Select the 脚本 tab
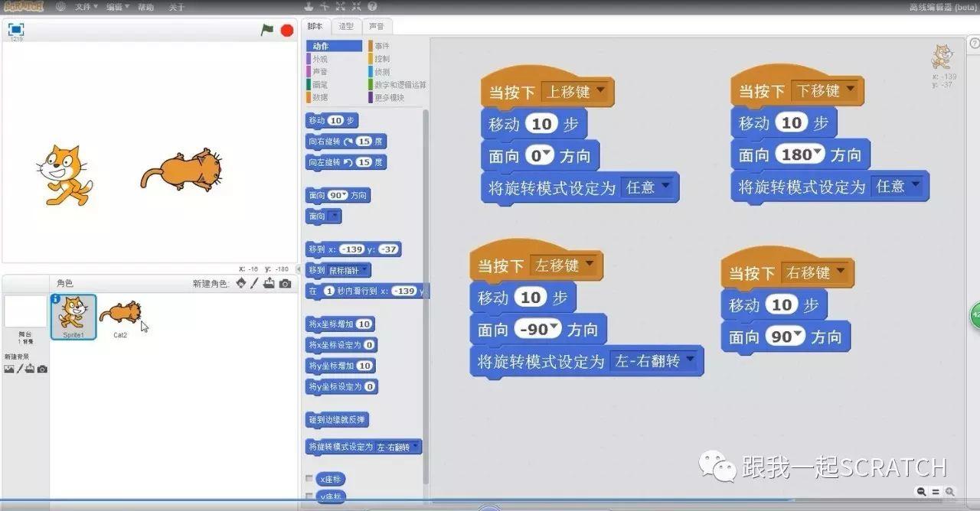Screen dimensions: 980x511 [315, 27]
